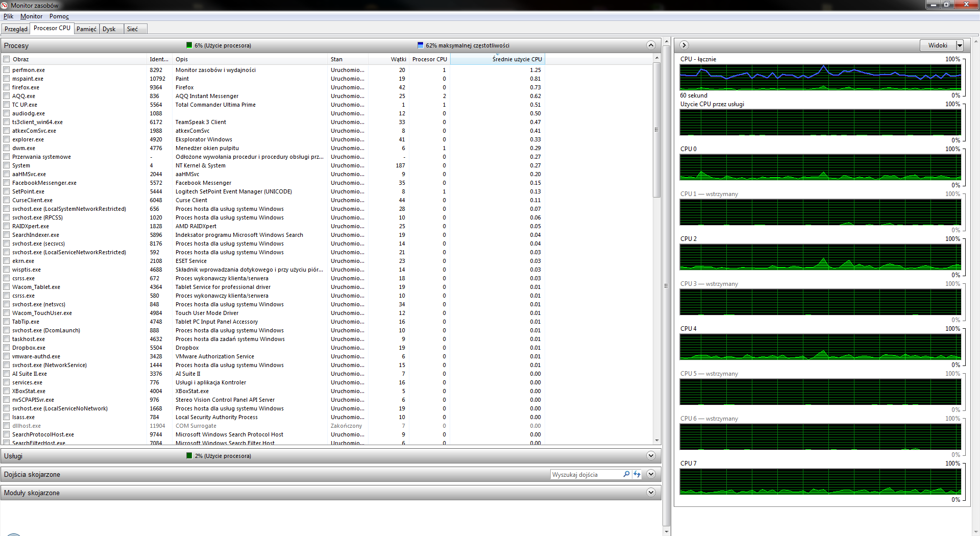Click the Wacom_Tablet.exe process name
Viewport: 980px width, 536px height.
[36, 287]
